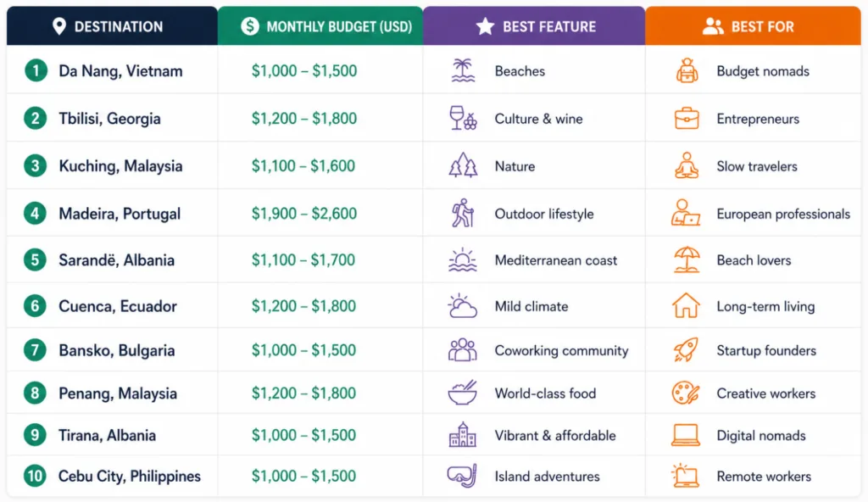The width and height of the screenshot is (868, 502).
Task: Click the European professionals label
Action: click(783, 214)
